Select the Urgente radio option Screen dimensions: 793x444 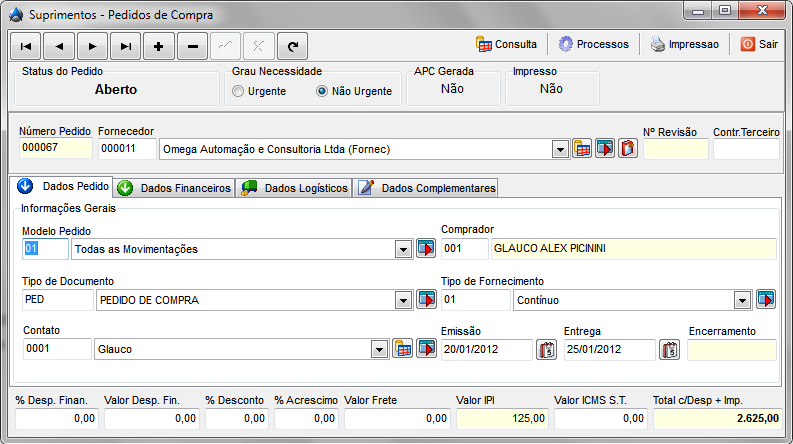(x=239, y=91)
